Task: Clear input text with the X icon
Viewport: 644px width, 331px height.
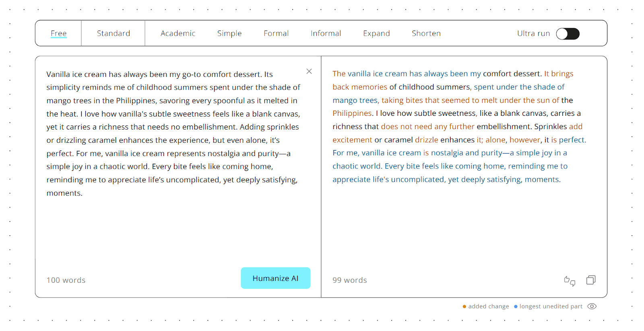Action: point(309,71)
